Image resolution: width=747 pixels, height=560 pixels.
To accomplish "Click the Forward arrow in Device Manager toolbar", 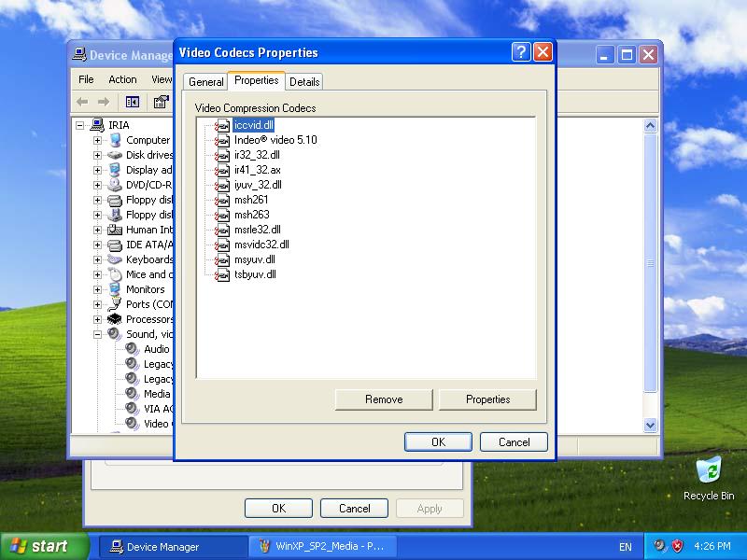I will [104, 102].
